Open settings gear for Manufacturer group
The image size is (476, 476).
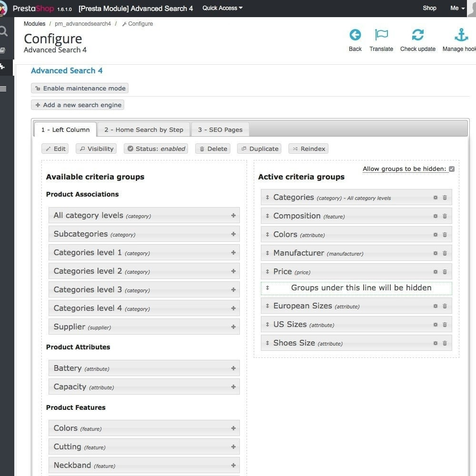[x=436, y=253]
